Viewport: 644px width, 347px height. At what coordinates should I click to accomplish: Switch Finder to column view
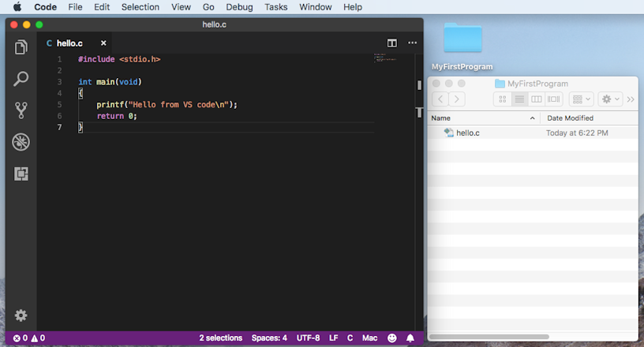pyautogui.click(x=537, y=99)
